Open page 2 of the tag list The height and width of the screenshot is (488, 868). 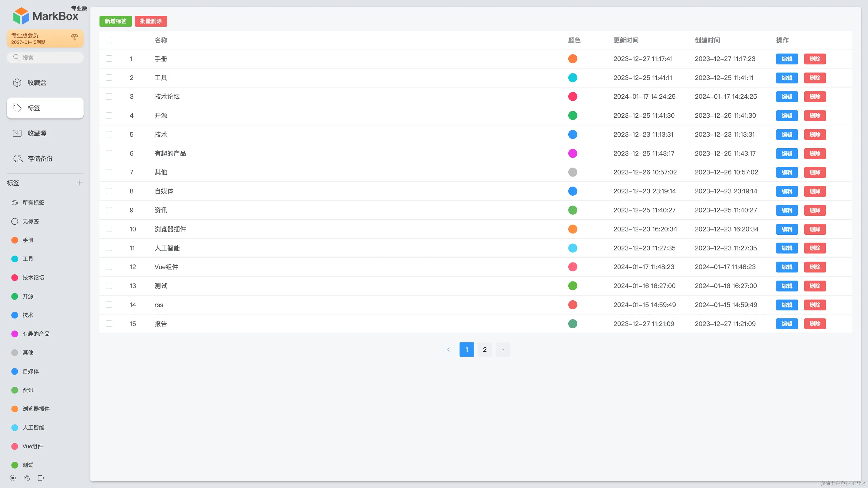point(485,349)
